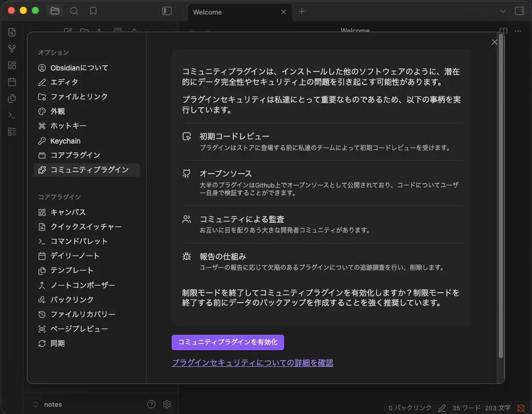Viewport: 532px width, 414px height.
Task: Click 報告の仕組み heading text
Action: coord(222,256)
